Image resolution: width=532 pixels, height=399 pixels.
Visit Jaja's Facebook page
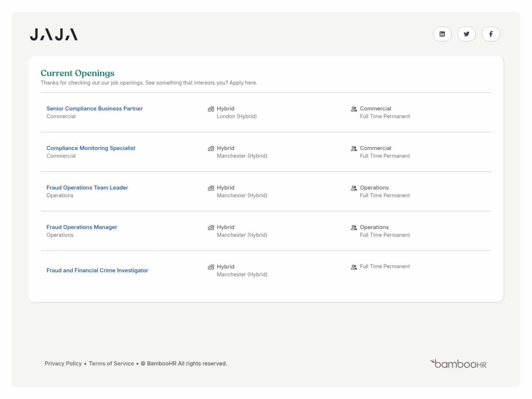(x=491, y=34)
